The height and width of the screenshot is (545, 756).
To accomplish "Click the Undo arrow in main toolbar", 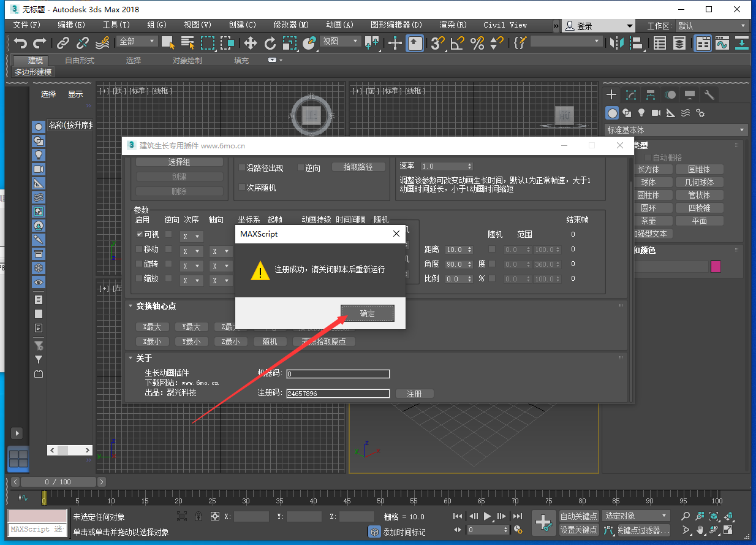I will pos(21,43).
